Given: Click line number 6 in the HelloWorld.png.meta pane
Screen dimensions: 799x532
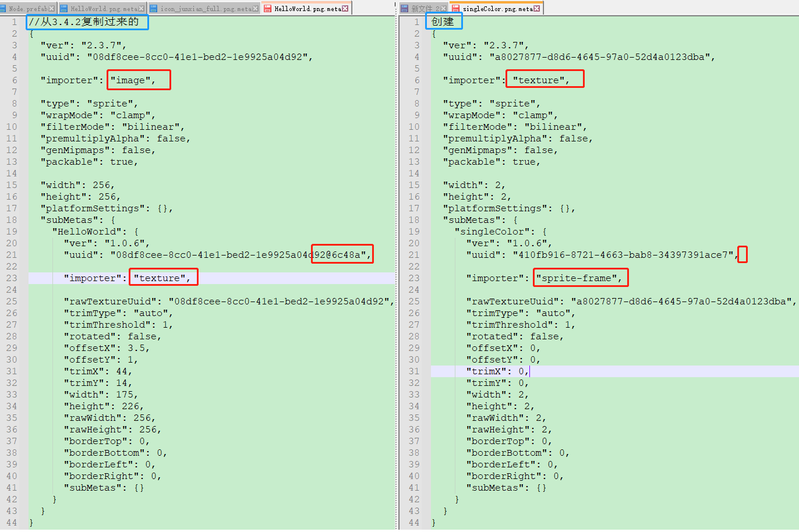Looking at the screenshot, I should [x=15, y=80].
